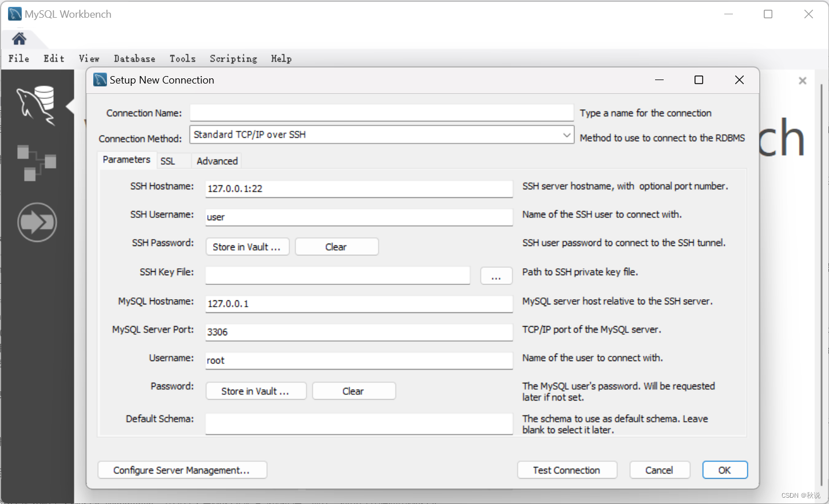Viewport: 829px width, 504px height.
Task: Maximize the Setup New Connection dialog
Action: click(x=699, y=80)
